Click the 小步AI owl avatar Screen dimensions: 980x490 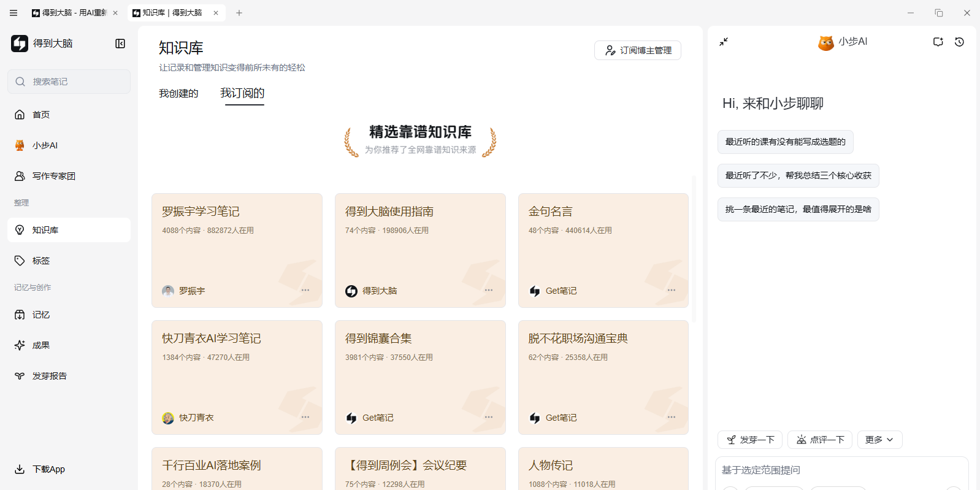click(826, 43)
